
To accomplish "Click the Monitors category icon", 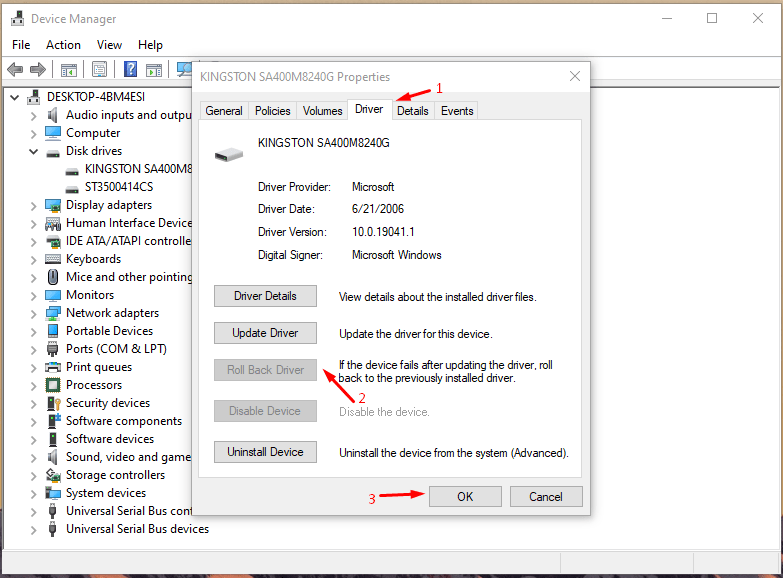I will (x=53, y=295).
